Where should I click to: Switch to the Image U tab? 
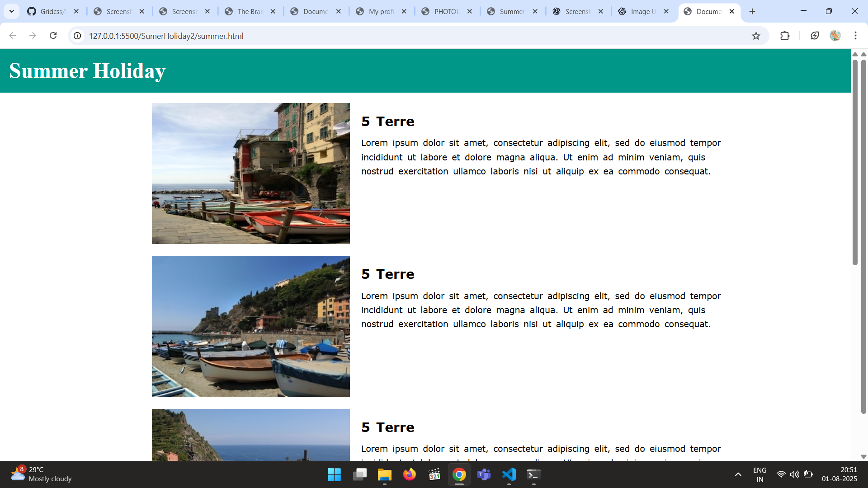point(644,12)
